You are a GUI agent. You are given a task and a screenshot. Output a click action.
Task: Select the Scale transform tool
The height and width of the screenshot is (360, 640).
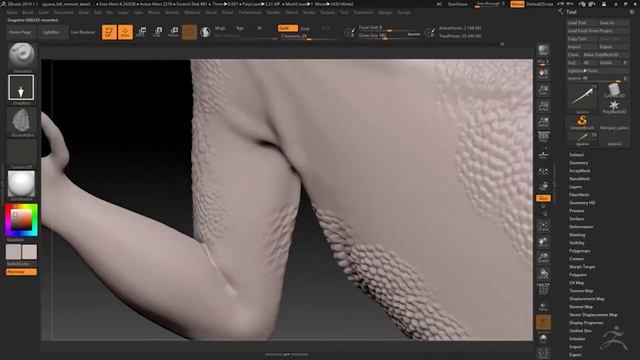pos(158,32)
